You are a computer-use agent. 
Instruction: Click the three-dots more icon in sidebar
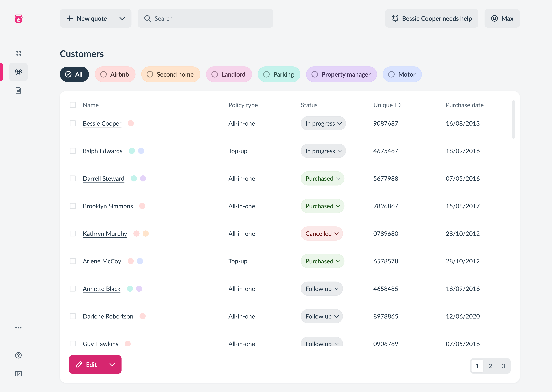[x=18, y=328]
